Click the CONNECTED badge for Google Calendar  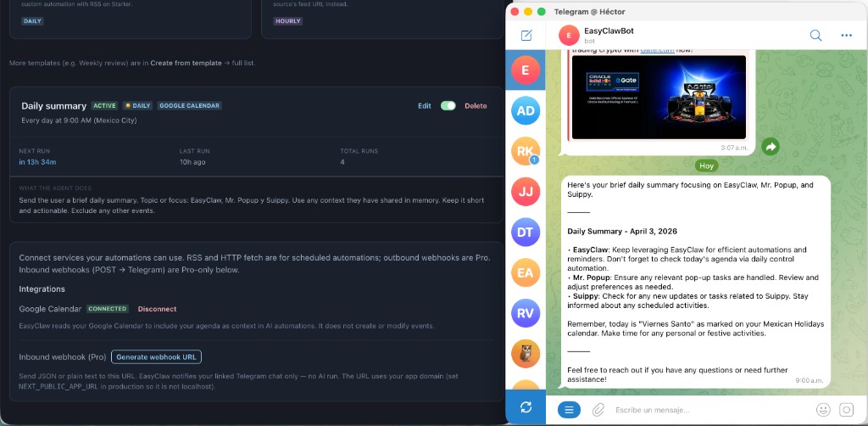[108, 309]
